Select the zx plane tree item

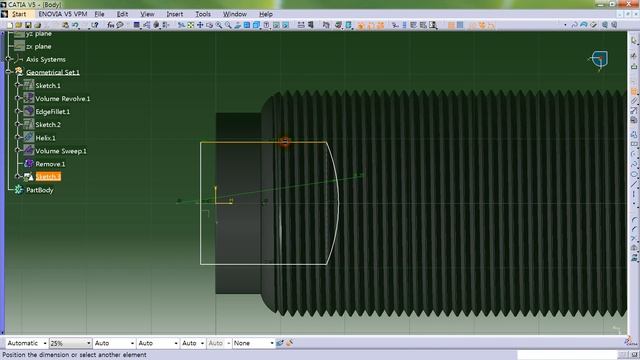pyautogui.click(x=39, y=47)
